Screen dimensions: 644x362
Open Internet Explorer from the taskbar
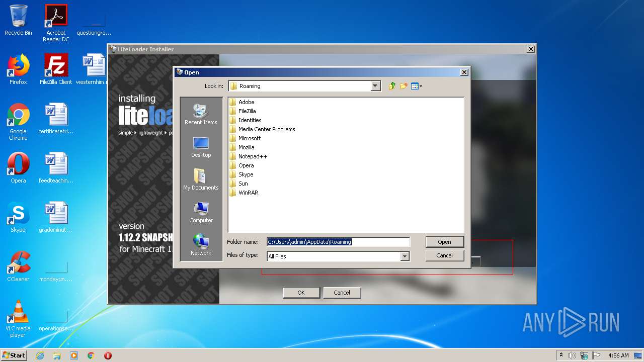pos(40,355)
